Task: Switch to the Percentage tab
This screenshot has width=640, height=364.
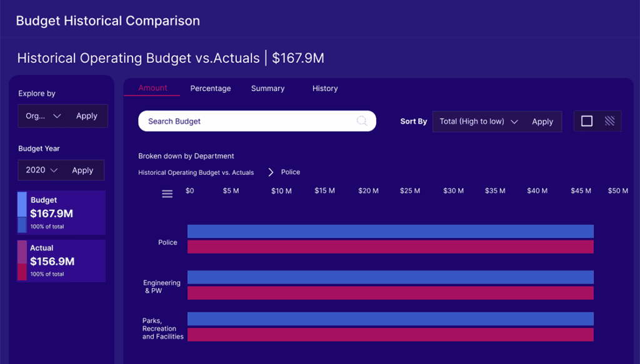Action: [211, 89]
